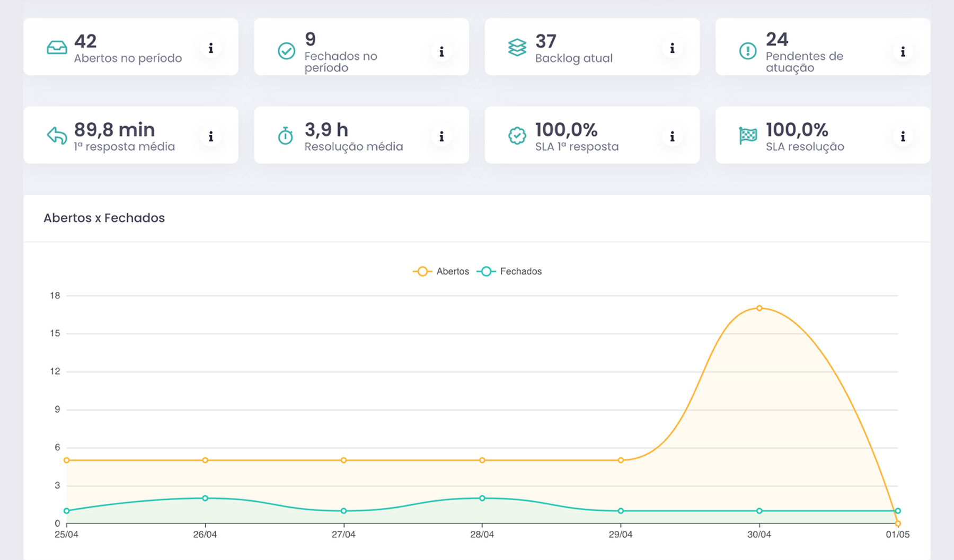Viewport: 954px width, 560px height.
Task: Open info for Abertos no período
Action: pos(211,48)
